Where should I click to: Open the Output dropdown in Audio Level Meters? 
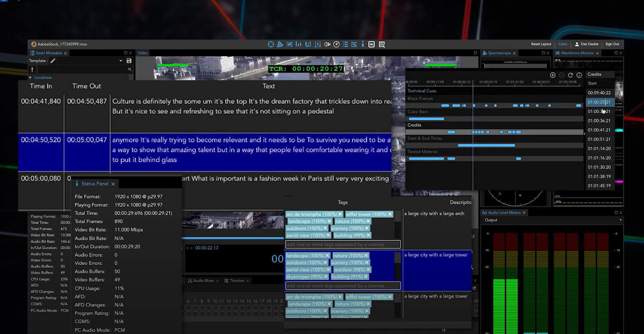(620, 220)
